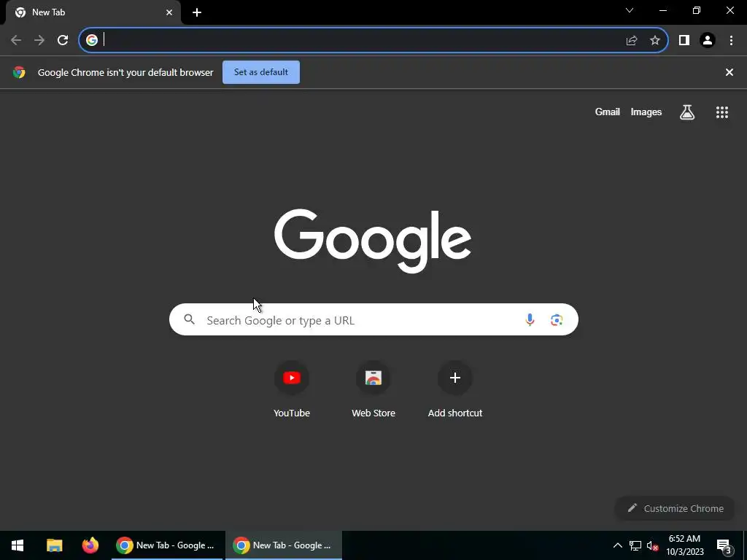Open the Gmail link
Viewport: 747px width, 560px height.
pyautogui.click(x=608, y=112)
